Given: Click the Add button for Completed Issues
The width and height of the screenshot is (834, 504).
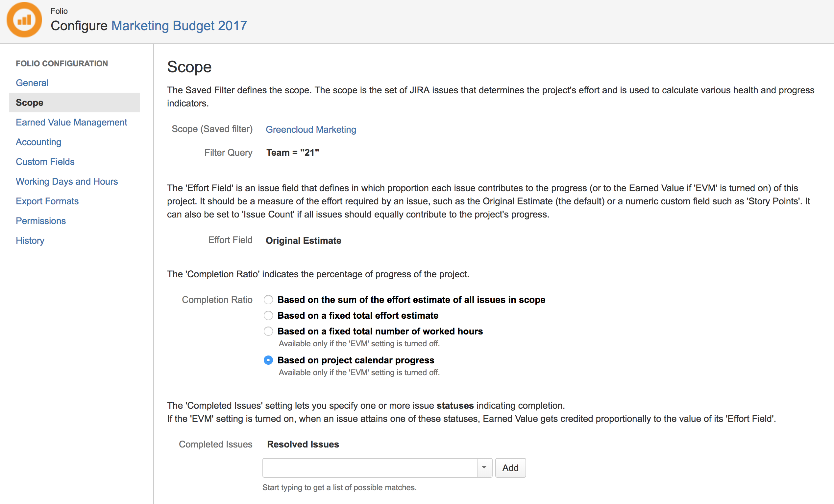Looking at the screenshot, I should pyautogui.click(x=510, y=468).
